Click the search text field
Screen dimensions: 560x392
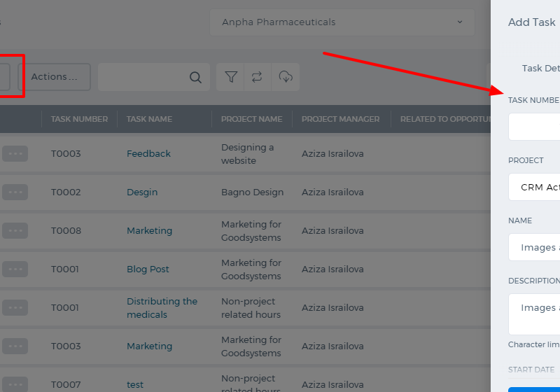(x=154, y=77)
